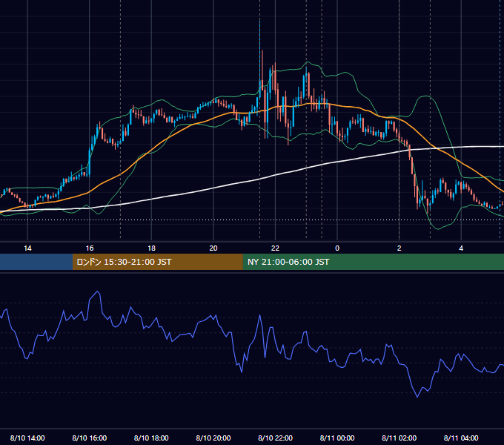This screenshot has height=445, width=504.
Task: Click hour label 20 on price chart axis
Action: [213, 248]
